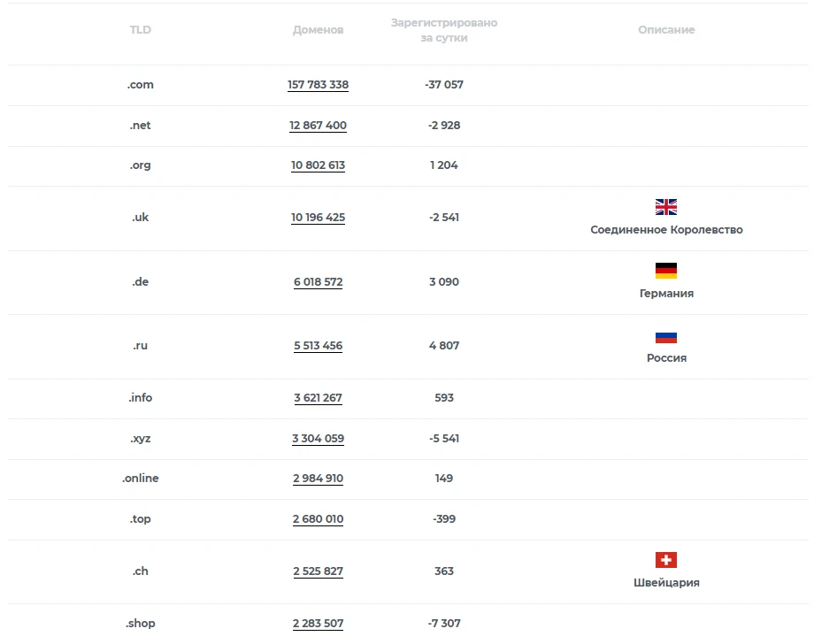Open the 2 984 910 link for .online

coord(319,479)
